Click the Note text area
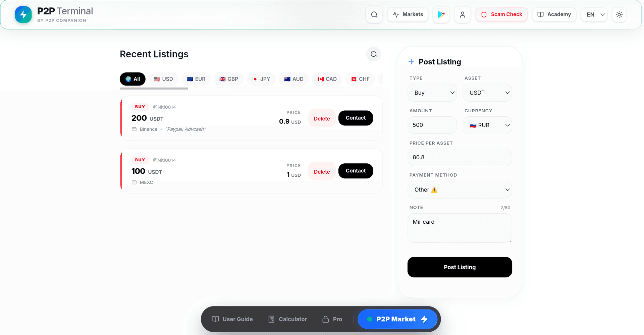Screen dimensions: 644x335 pyautogui.click(x=460, y=228)
